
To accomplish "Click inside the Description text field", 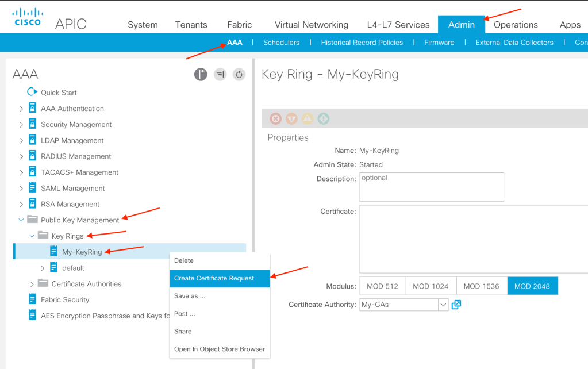I will pos(431,187).
